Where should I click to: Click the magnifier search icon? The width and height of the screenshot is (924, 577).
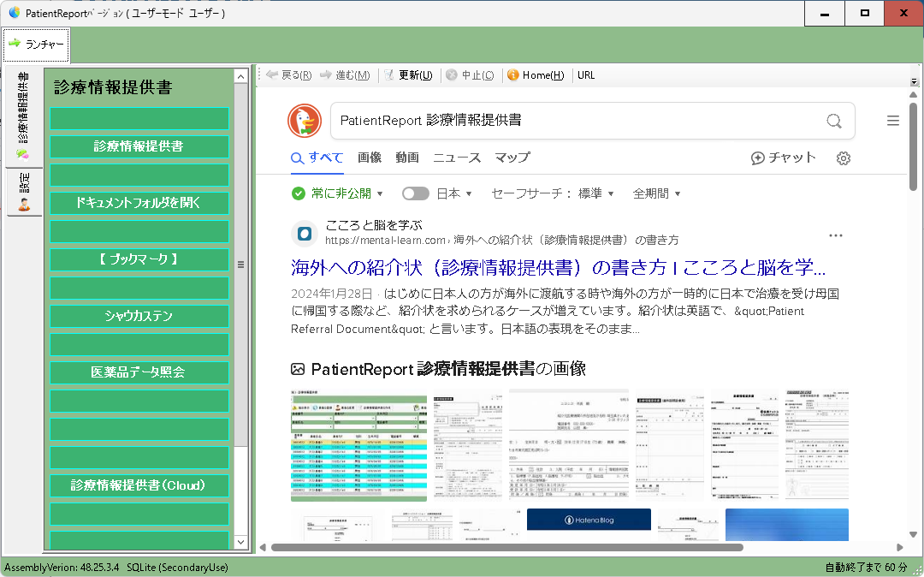tap(833, 121)
